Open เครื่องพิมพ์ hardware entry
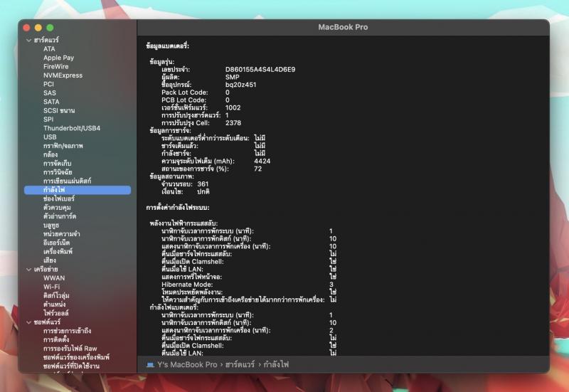Screen dimensions: 569x392 click(x=58, y=251)
